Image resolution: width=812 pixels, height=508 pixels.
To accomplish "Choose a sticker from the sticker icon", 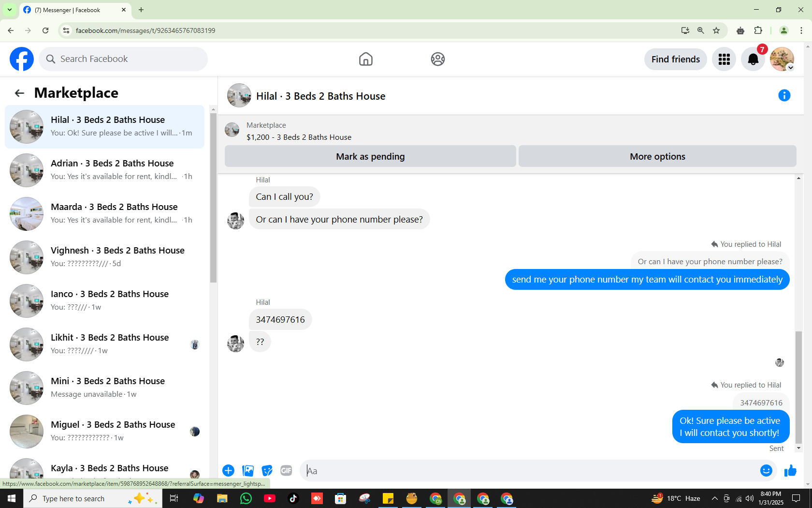I will [x=267, y=470].
